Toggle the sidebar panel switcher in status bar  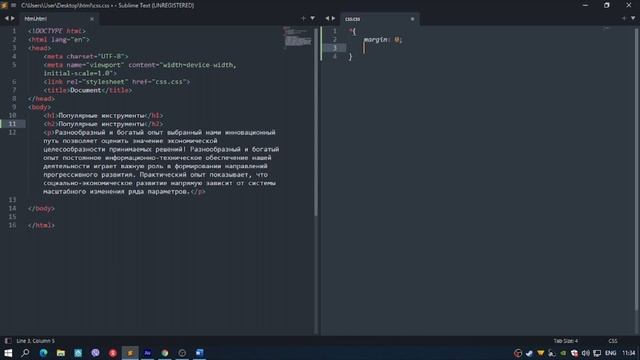point(8,341)
